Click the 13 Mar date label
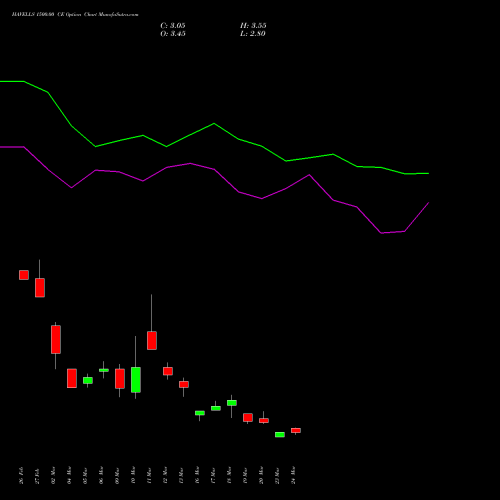The width and height of the screenshot is (500, 500). pyautogui.click(x=182, y=475)
